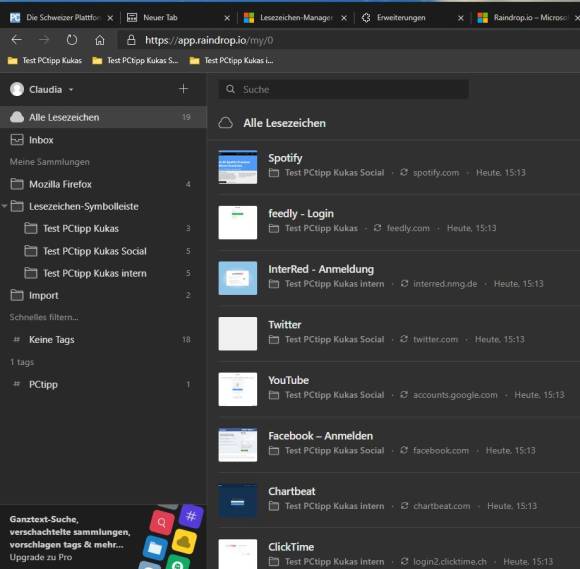Click the lock icon in the address bar

pyautogui.click(x=131, y=40)
